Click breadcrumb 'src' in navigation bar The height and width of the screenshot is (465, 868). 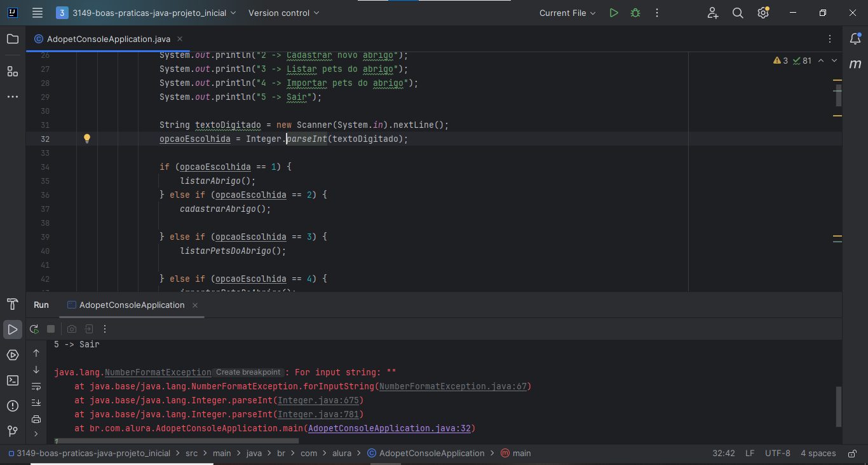(191, 454)
